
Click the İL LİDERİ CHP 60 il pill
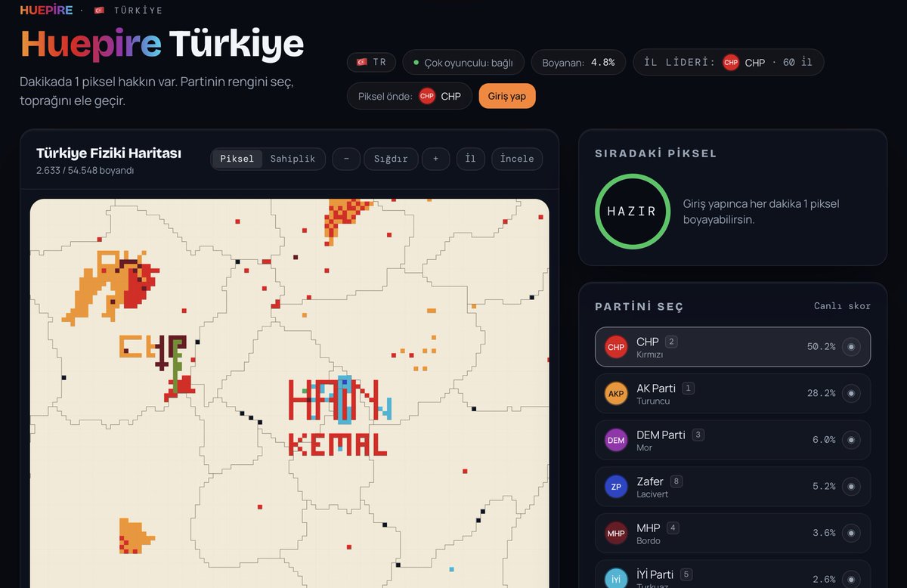tap(729, 62)
